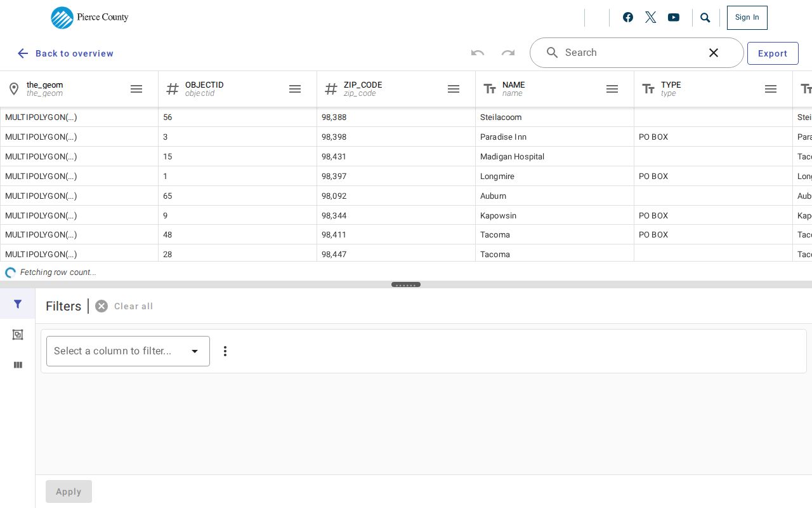Click the redo arrow icon

pos(508,53)
